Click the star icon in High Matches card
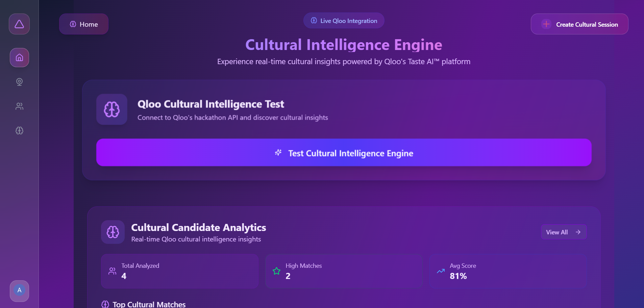The image size is (644, 308). (276, 271)
